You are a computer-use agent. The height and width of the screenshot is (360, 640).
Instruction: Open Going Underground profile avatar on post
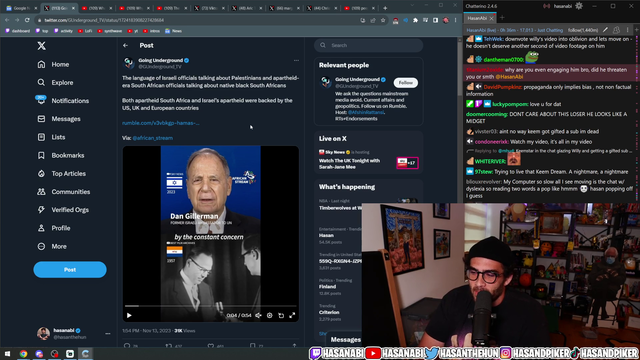click(x=129, y=63)
